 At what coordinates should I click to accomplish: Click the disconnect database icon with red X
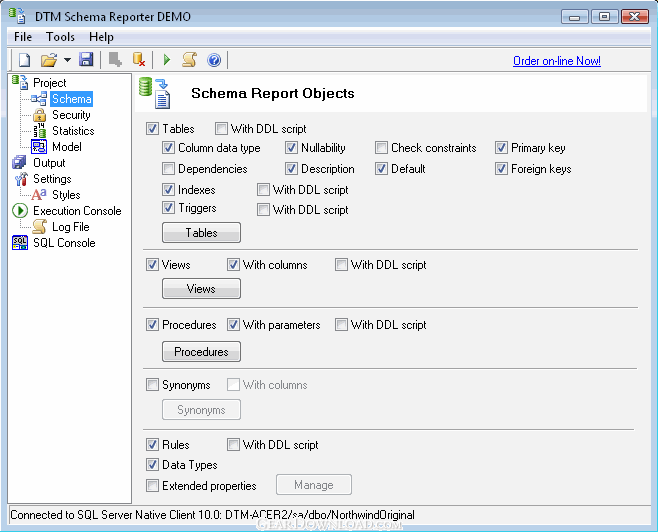pyautogui.click(x=139, y=60)
